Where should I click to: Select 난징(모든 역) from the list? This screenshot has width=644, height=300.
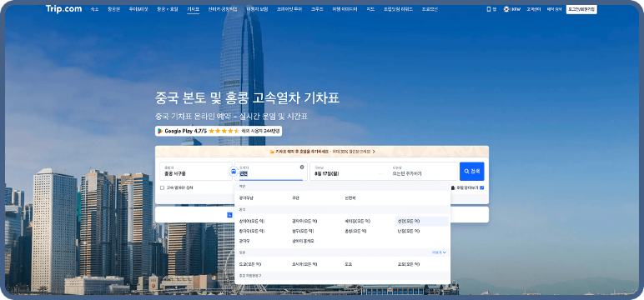[409, 231]
